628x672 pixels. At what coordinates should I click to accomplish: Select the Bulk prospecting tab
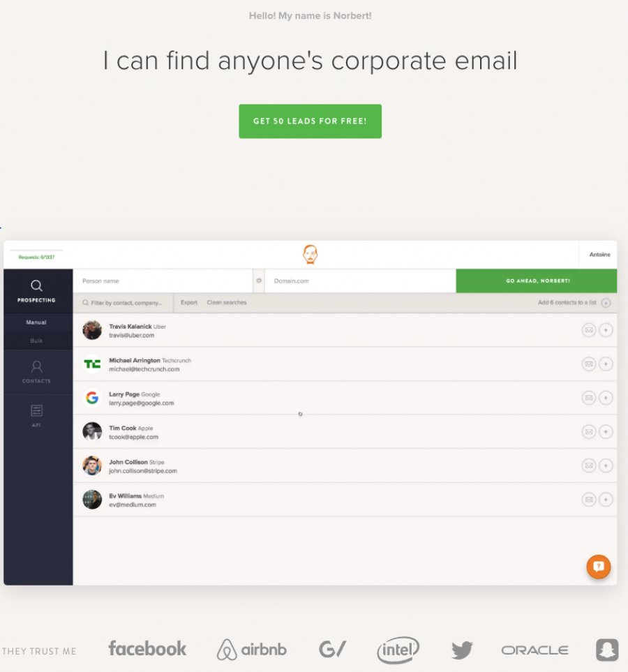[36, 341]
